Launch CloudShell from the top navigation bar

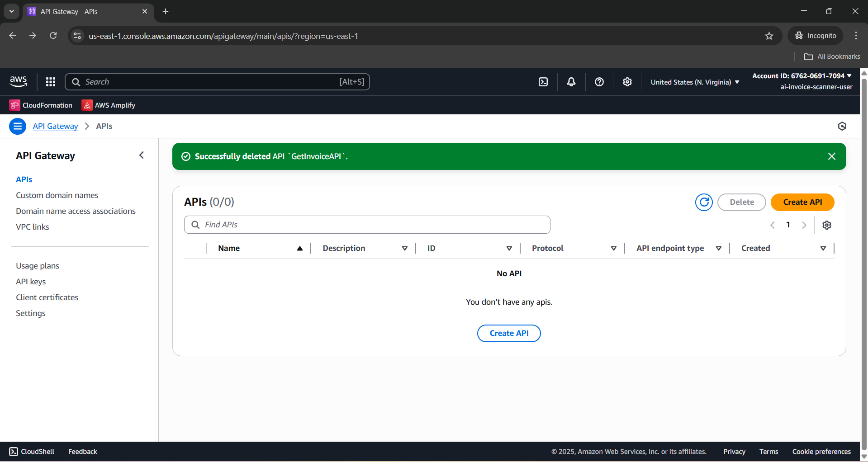pos(543,82)
